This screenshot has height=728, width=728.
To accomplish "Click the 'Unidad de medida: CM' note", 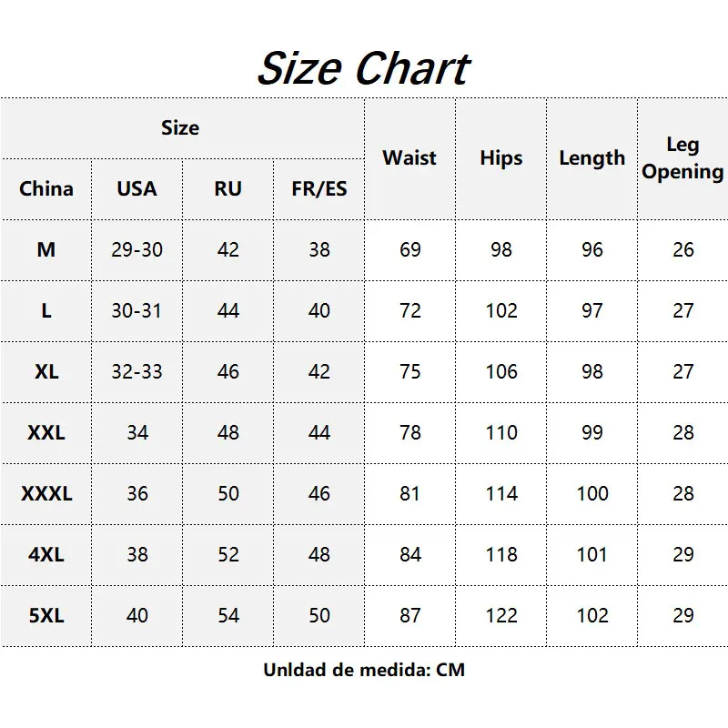I will pos(364,670).
